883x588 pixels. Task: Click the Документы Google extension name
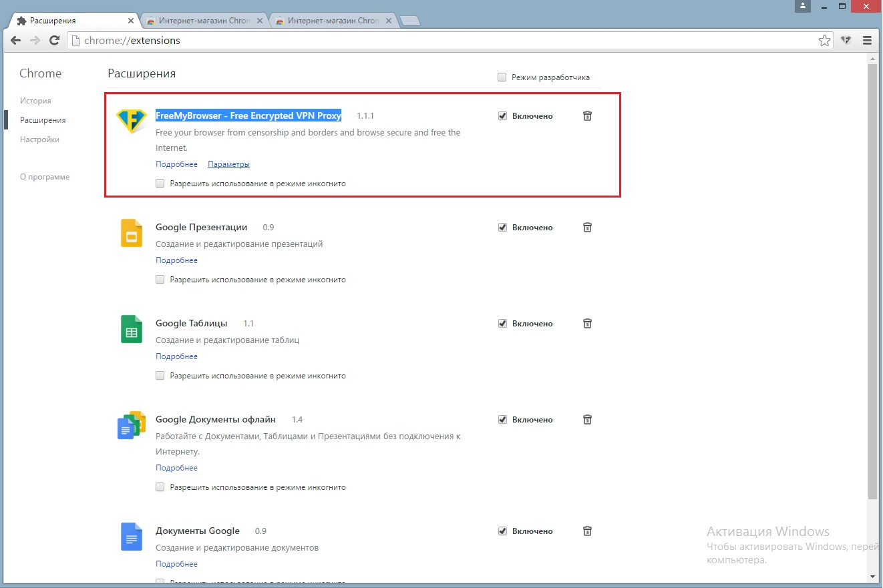click(198, 531)
